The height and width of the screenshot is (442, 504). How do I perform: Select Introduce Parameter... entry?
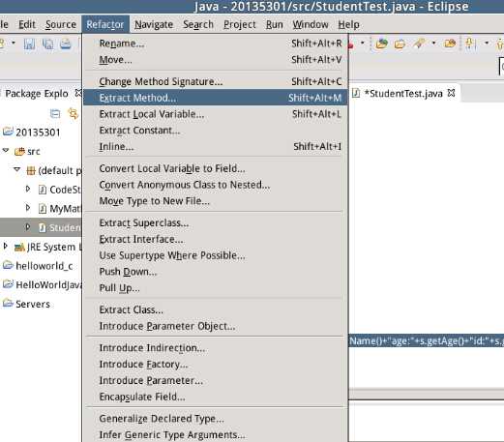coord(216,380)
